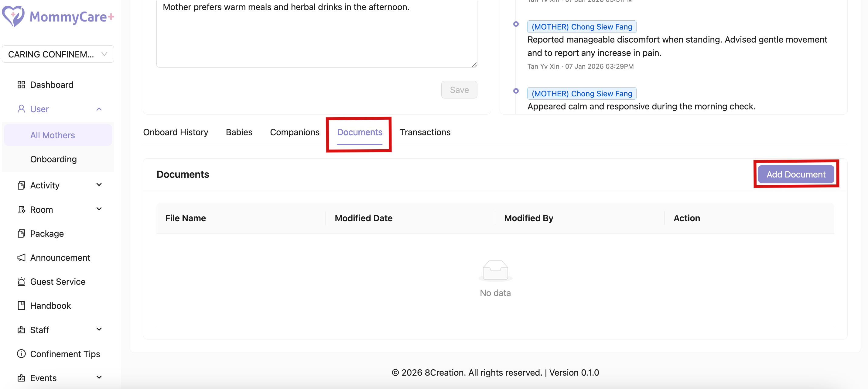Collapse the User menu chevron
The image size is (868, 389).
pos(99,109)
